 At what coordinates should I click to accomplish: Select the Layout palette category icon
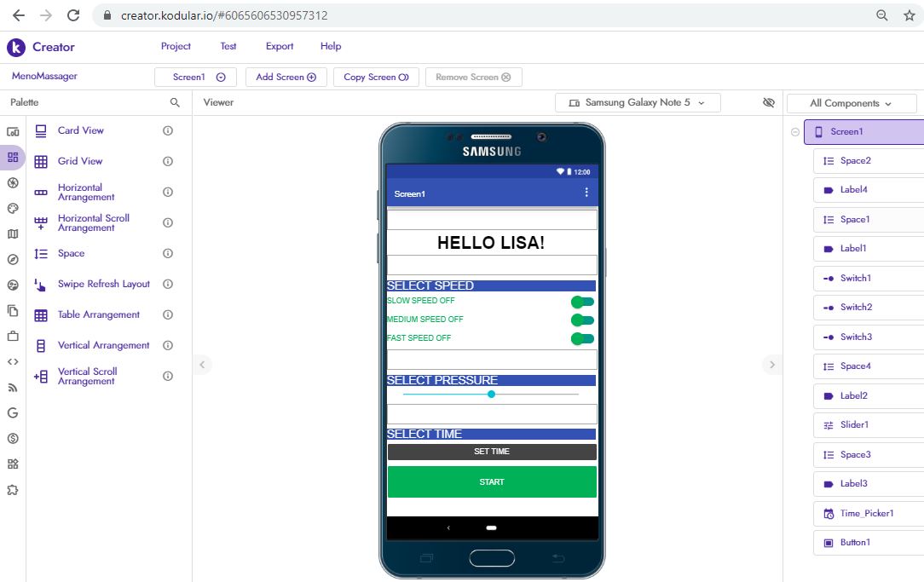coord(13,158)
